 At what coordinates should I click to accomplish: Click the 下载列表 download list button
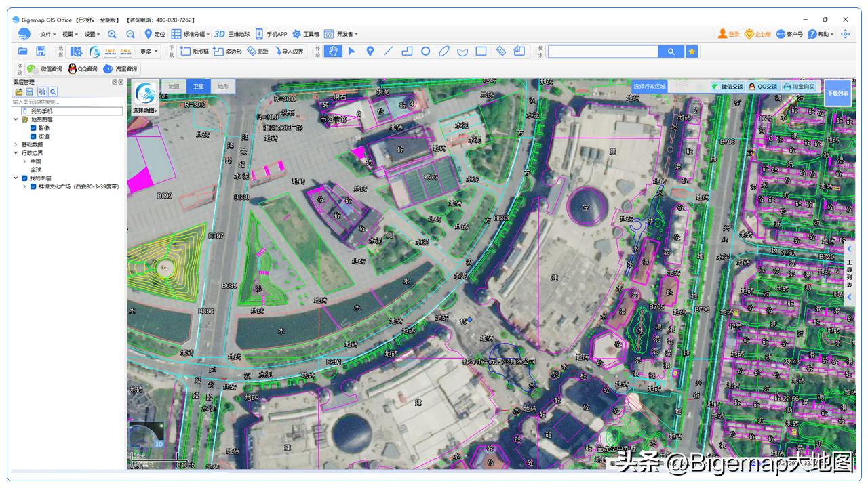point(837,92)
